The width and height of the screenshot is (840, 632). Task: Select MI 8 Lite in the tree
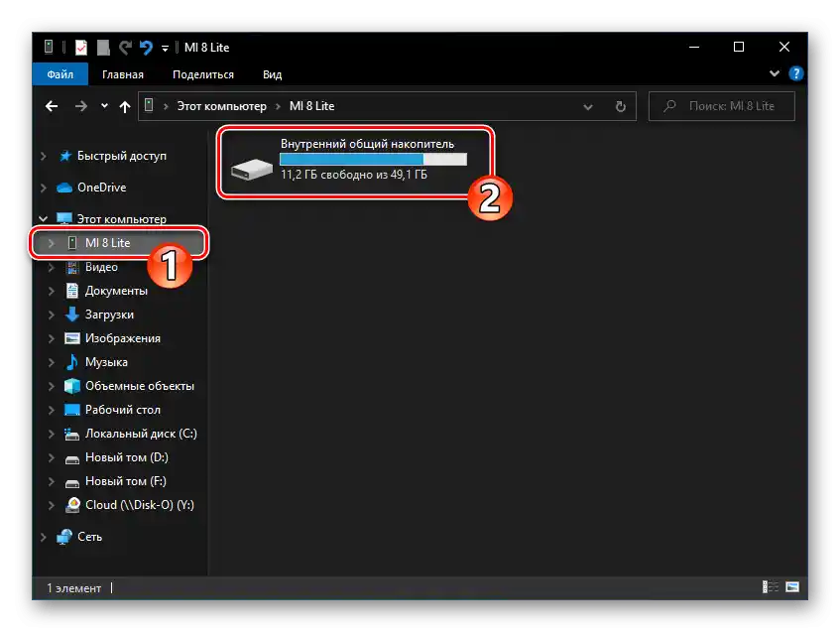(108, 243)
